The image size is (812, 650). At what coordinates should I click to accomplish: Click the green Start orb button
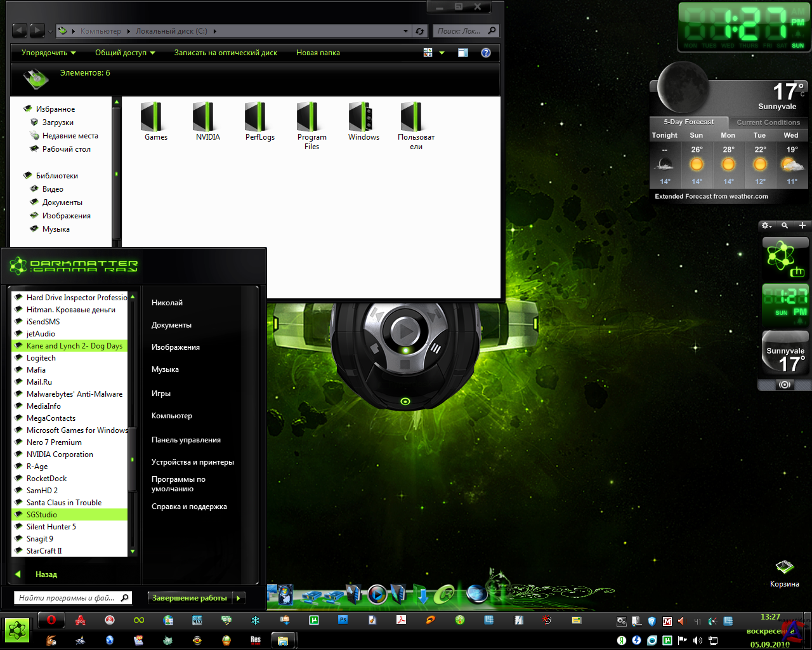(x=17, y=630)
